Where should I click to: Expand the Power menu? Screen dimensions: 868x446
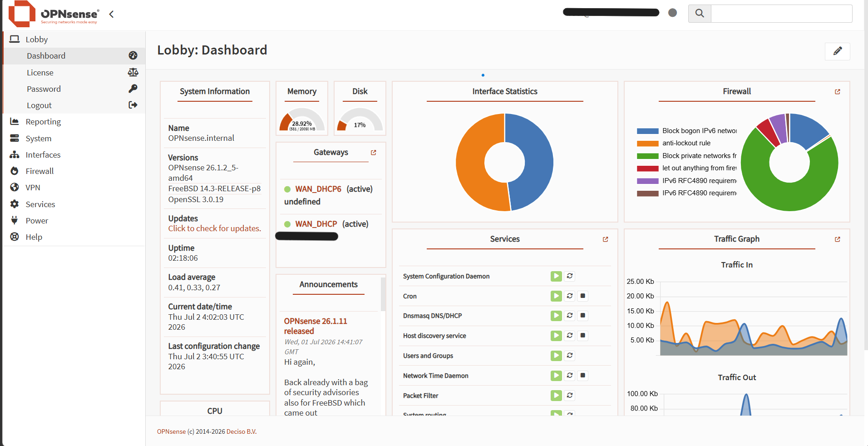pos(74,221)
